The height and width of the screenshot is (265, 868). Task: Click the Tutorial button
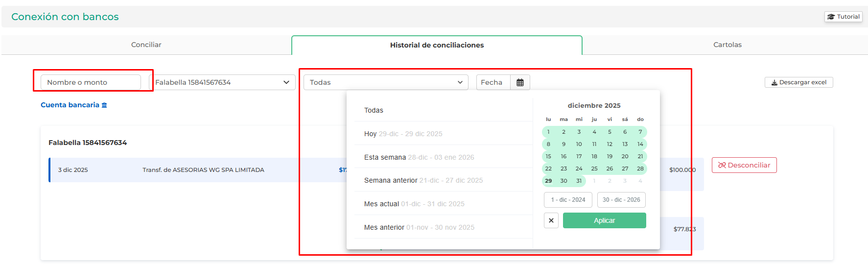coord(843,17)
